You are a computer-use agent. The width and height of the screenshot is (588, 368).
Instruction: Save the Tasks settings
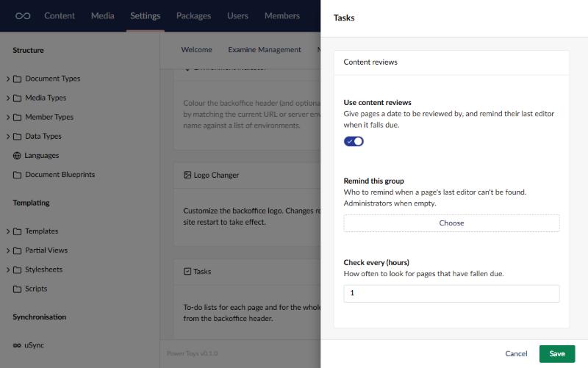pyautogui.click(x=557, y=354)
